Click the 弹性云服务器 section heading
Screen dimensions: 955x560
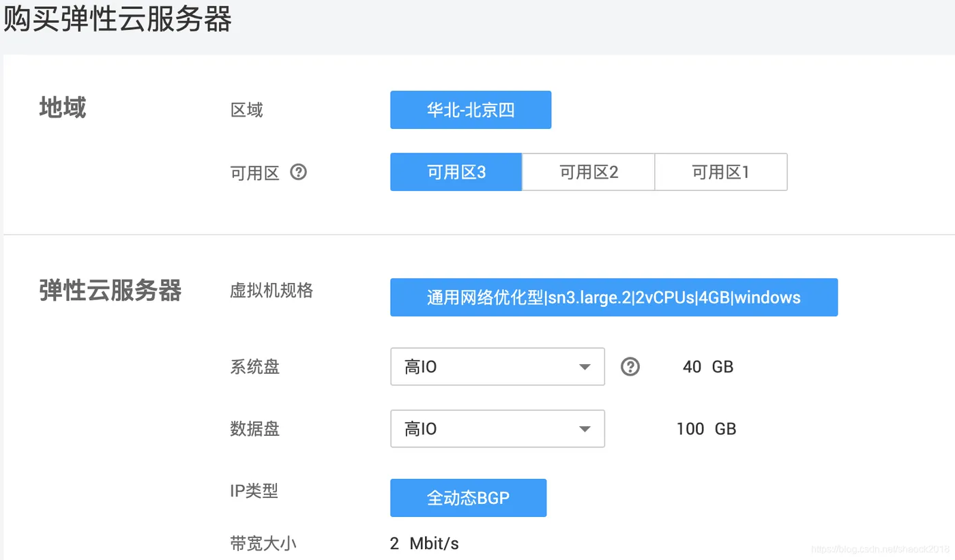pyautogui.click(x=110, y=291)
